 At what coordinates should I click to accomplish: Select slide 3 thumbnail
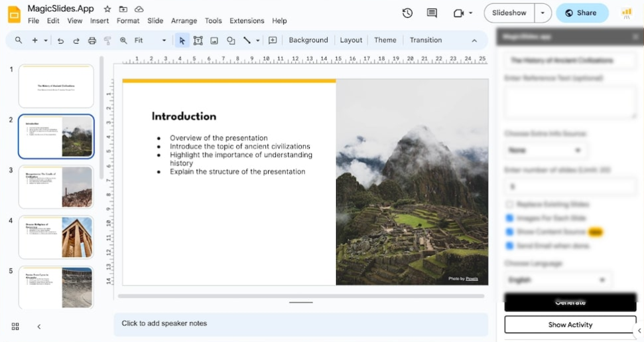[56, 187]
